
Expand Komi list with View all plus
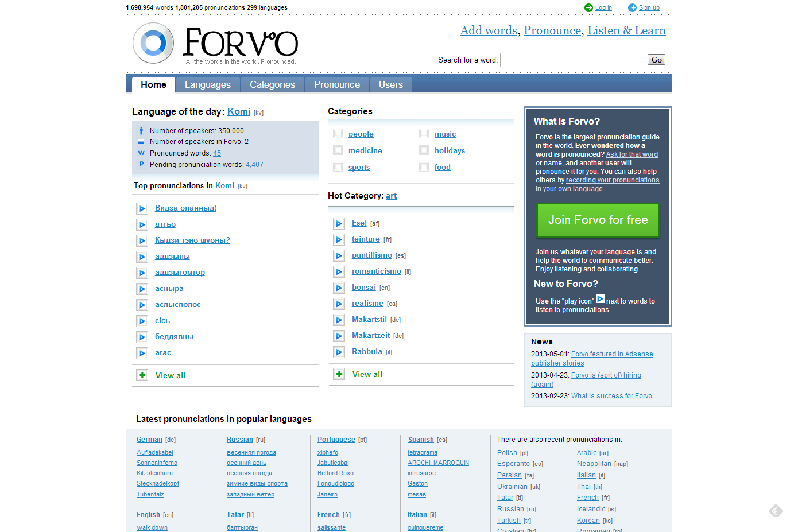[x=142, y=375]
